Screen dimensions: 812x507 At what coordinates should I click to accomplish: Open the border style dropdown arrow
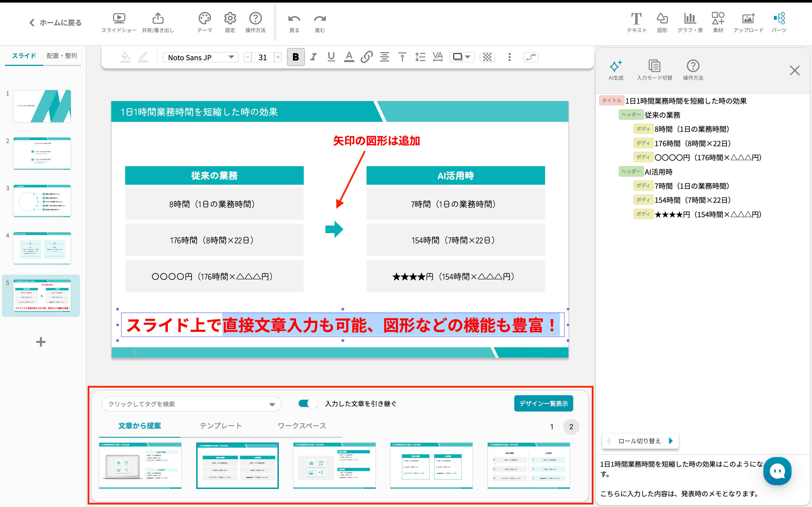click(468, 57)
